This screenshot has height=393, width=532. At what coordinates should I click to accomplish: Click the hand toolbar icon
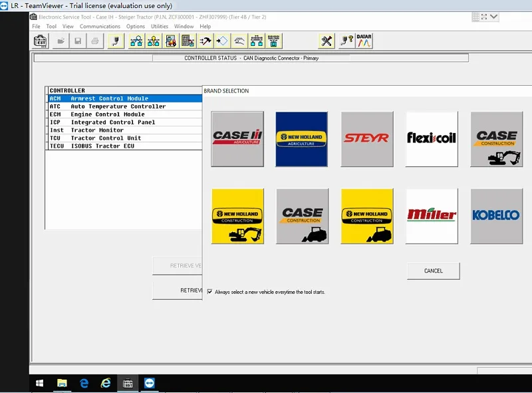[x=239, y=41]
